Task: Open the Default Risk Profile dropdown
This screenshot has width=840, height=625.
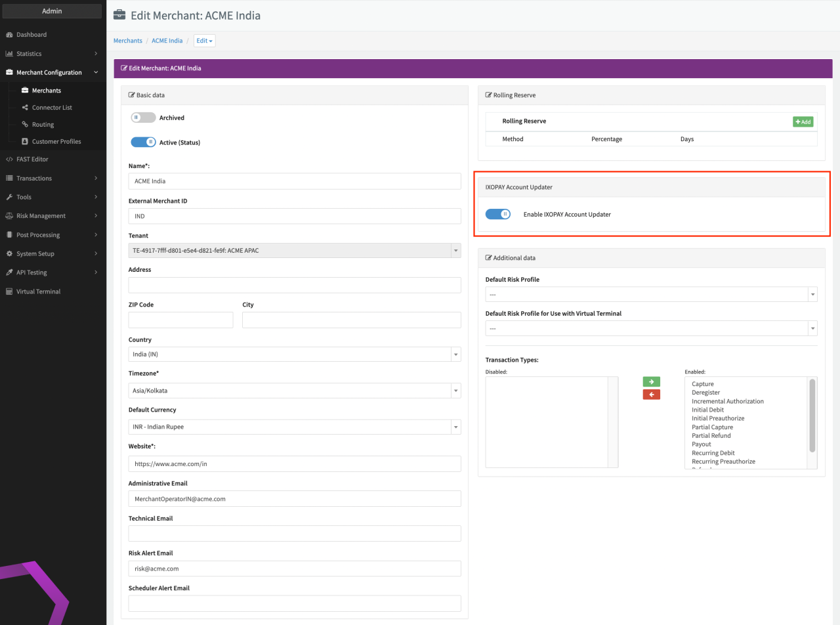Action: (652, 294)
